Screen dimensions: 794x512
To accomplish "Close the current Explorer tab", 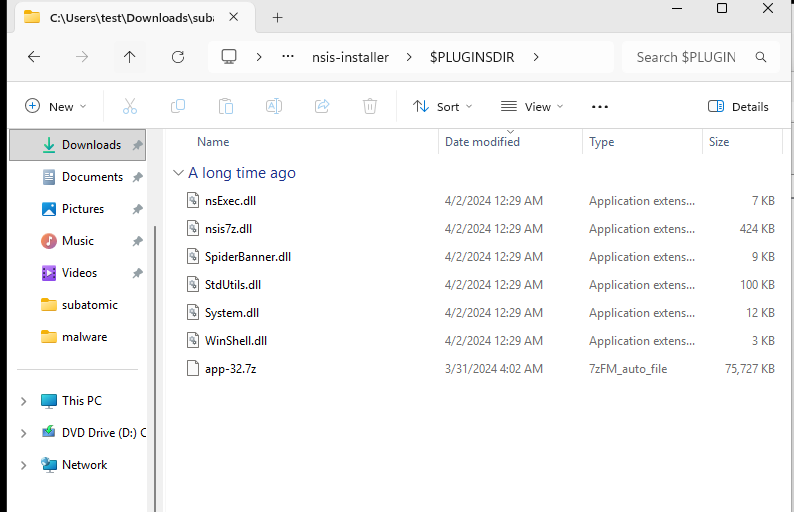I will coord(233,17).
